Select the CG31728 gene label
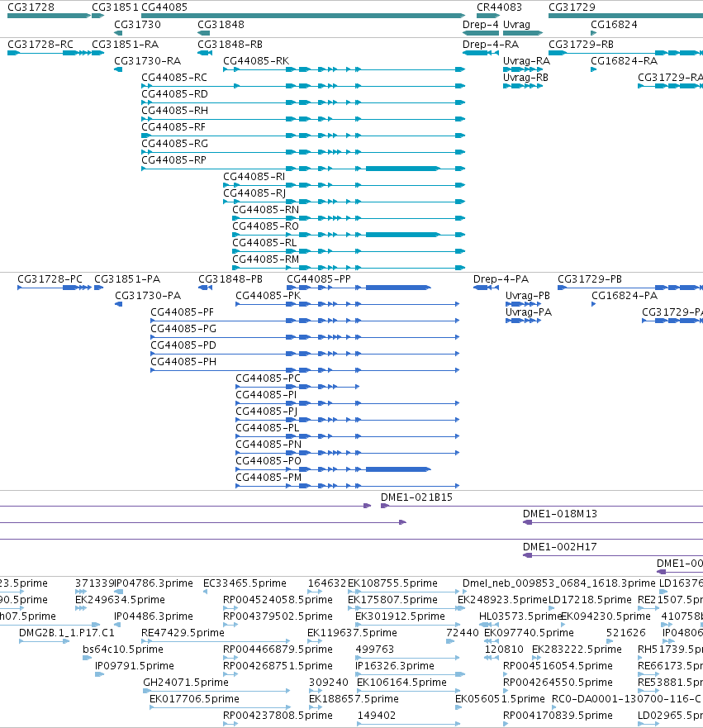The image size is (703, 728). [31, 7]
